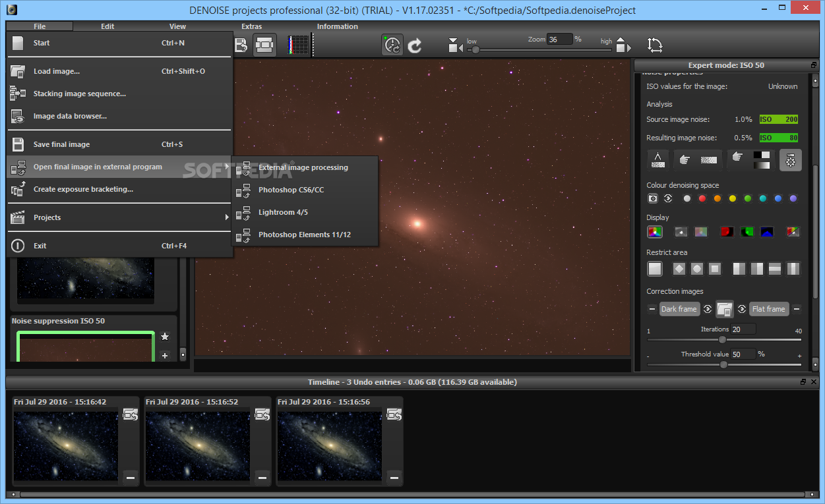Open the View menu
Viewport: 825px width, 504px height.
pos(177,26)
